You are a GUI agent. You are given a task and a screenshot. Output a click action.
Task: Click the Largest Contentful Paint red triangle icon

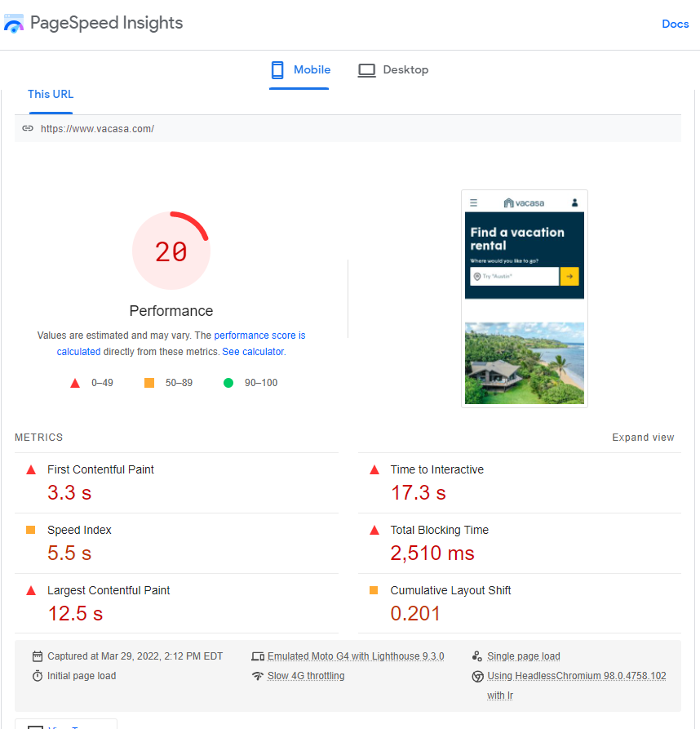point(31,590)
